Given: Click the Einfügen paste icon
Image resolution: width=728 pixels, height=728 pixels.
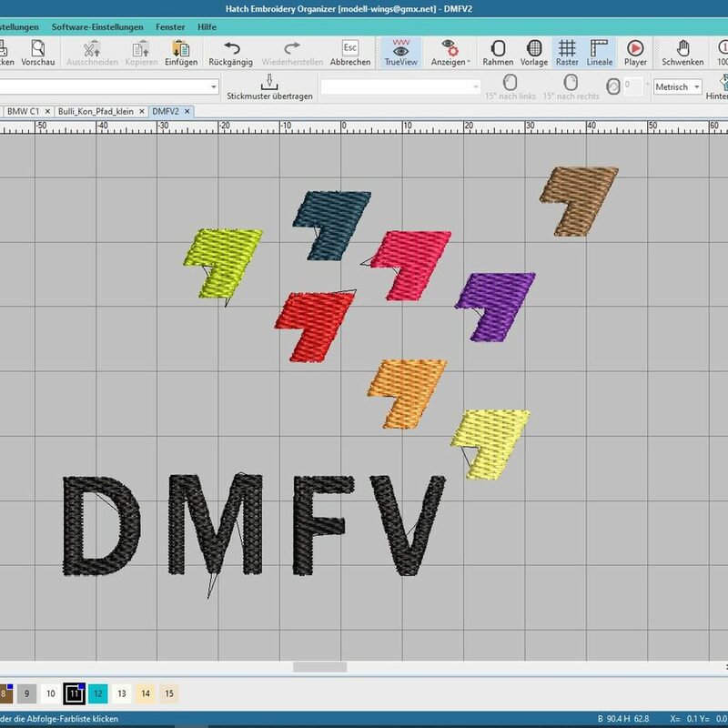Looking at the screenshot, I should coord(181,51).
